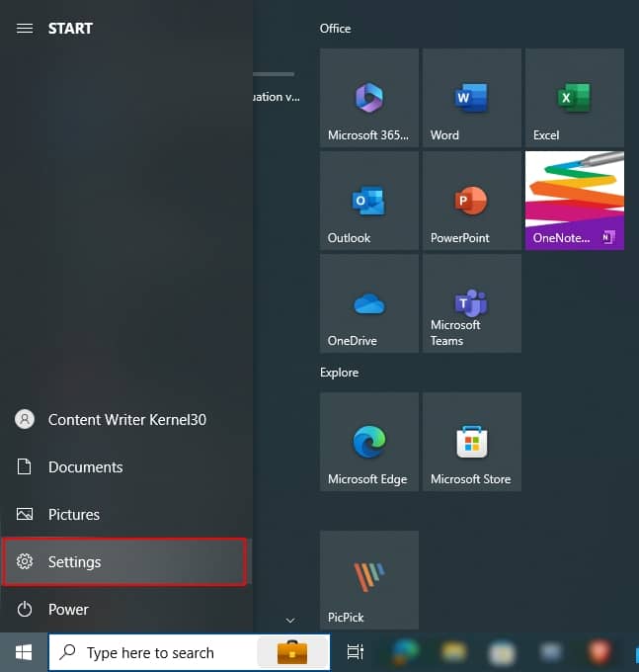Open the Power options
639x672 pixels.
click(124, 610)
